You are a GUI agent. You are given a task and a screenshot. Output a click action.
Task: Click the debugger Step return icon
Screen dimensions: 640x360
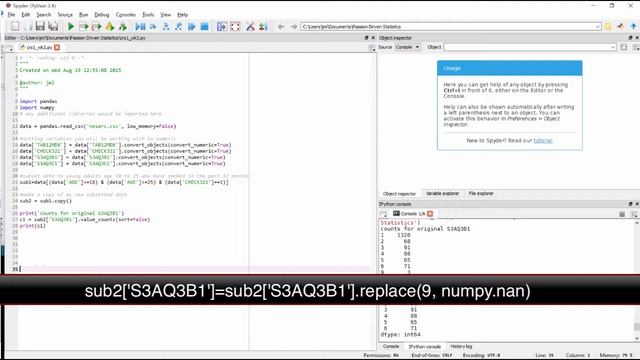[x=178, y=27]
